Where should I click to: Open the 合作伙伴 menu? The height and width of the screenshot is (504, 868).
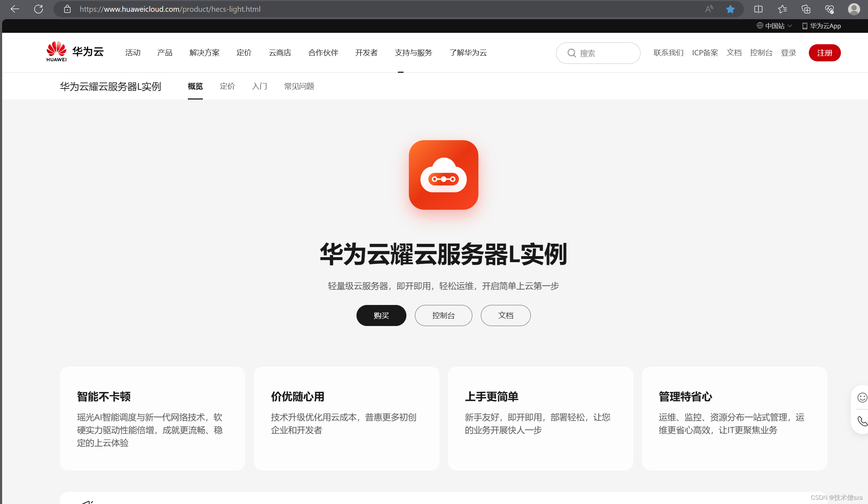point(323,52)
